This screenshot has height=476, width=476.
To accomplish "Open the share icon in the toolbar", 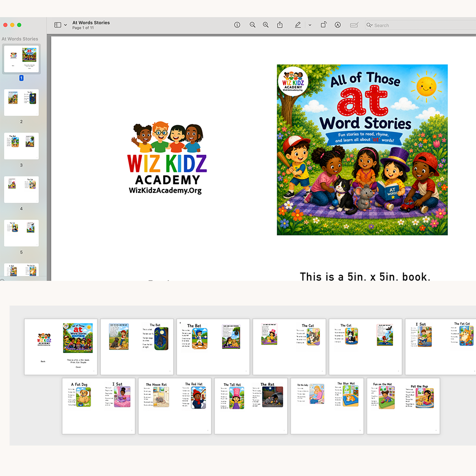I will point(280,25).
